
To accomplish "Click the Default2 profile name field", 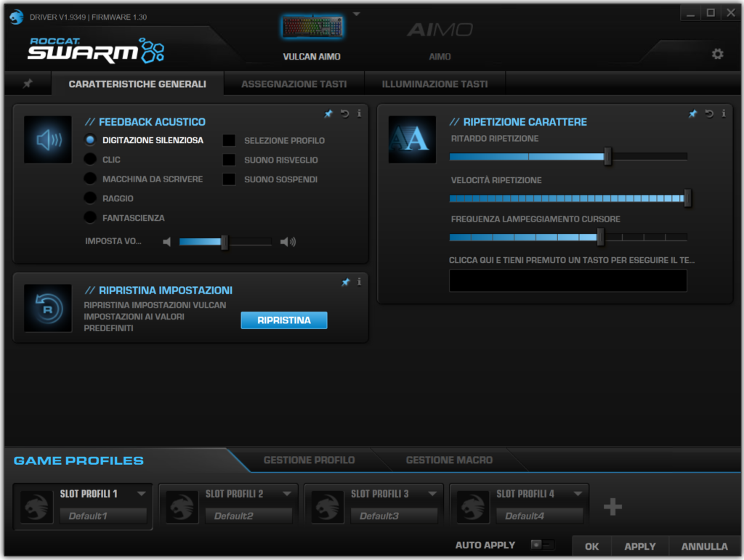I will click(x=248, y=516).
